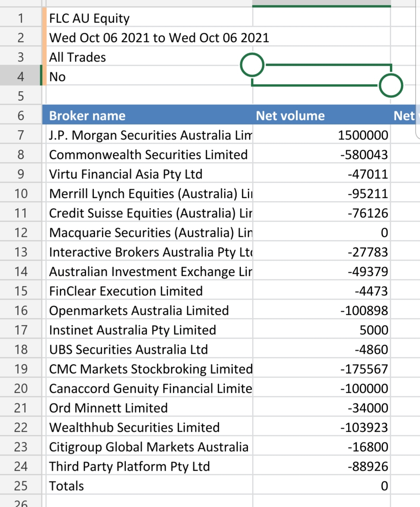420x507 pixels.
Task: Select the net volume value -580043
Action: 321,154
